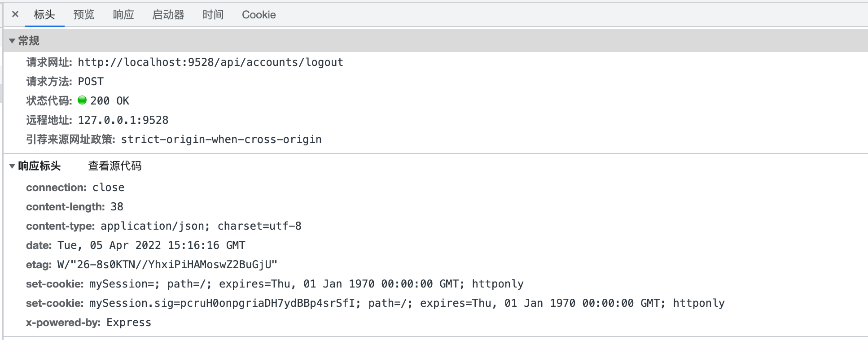
Task: Click the strict-origin-when-cross-origin referrer policy
Action: click(221, 139)
